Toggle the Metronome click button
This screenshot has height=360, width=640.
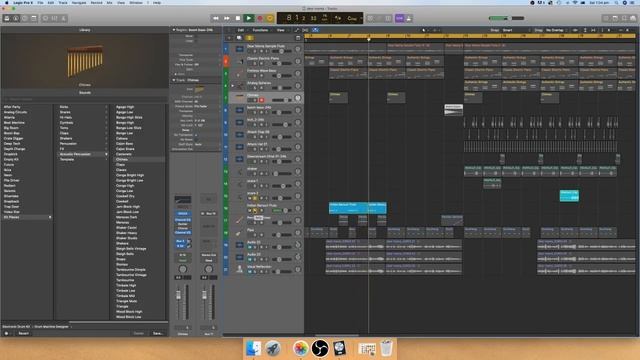point(409,18)
